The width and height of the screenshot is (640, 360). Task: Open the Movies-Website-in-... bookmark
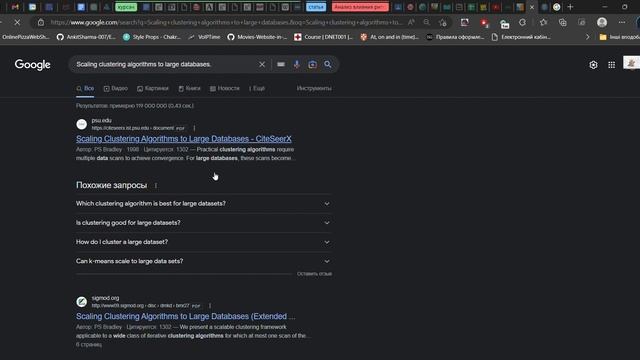(257, 37)
